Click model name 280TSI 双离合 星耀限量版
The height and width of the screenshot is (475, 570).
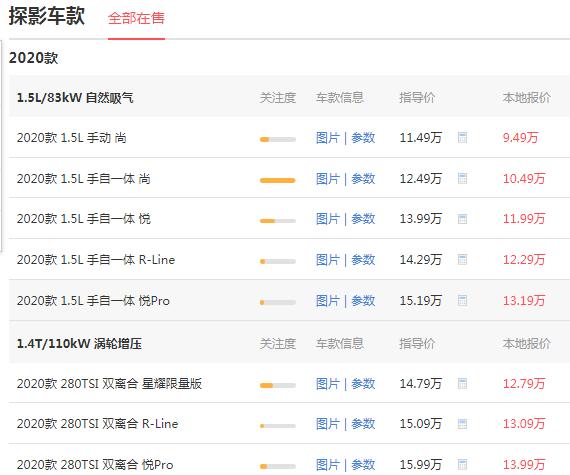tap(109, 383)
